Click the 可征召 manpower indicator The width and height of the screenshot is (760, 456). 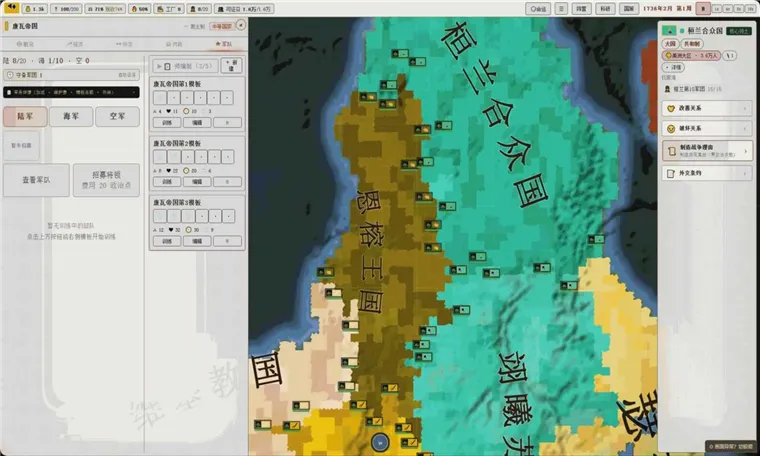click(x=244, y=9)
